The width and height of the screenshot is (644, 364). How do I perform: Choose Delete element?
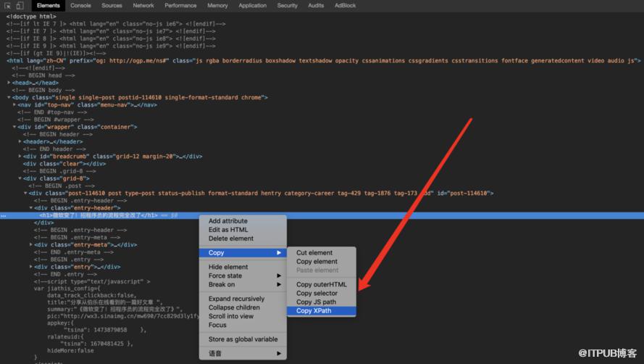(243, 239)
